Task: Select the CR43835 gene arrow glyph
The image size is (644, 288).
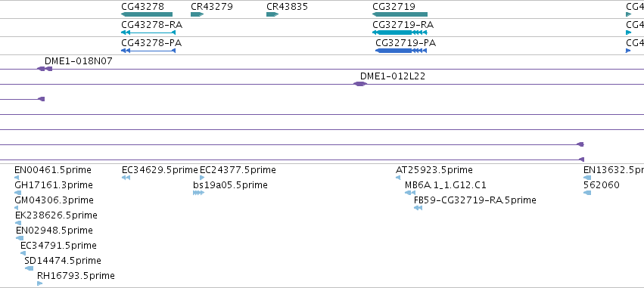Action: (272, 14)
